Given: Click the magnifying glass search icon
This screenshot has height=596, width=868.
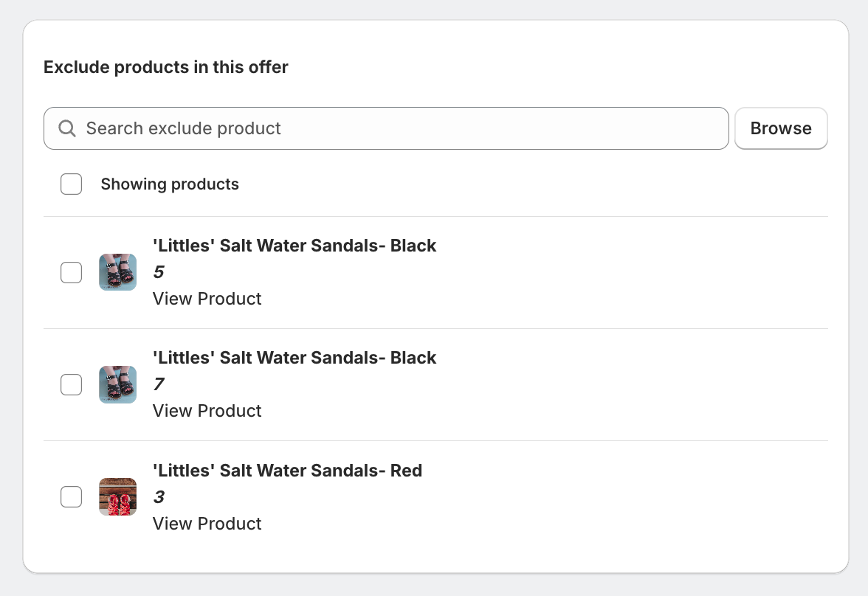Looking at the screenshot, I should tap(67, 128).
